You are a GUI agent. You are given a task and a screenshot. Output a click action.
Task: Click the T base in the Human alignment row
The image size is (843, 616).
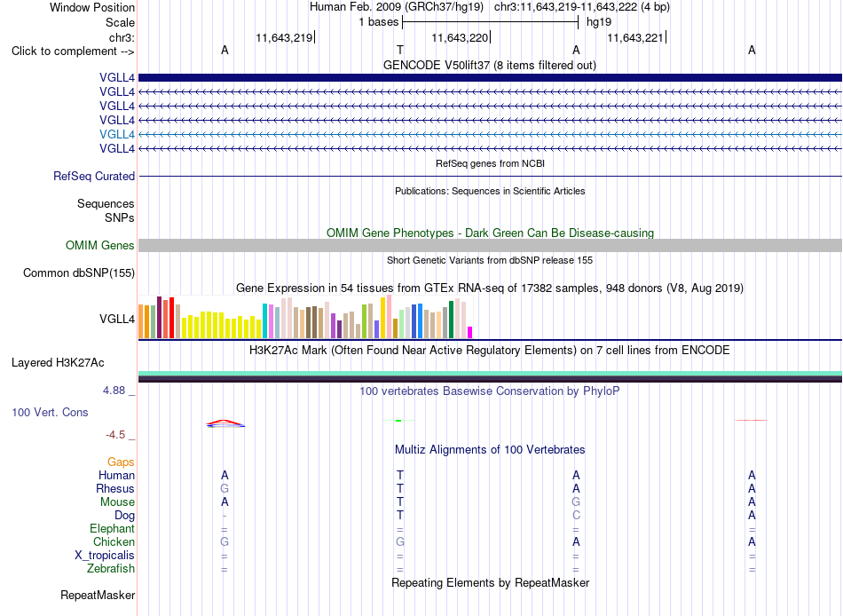[400, 475]
